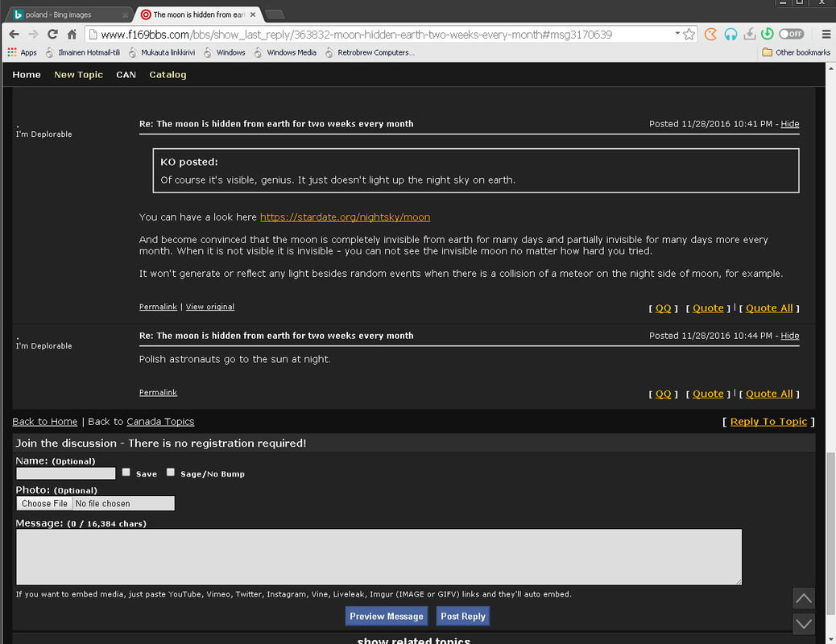Toggle the OFF extension switch
The width and height of the screenshot is (836, 644).
coord(791,34)
